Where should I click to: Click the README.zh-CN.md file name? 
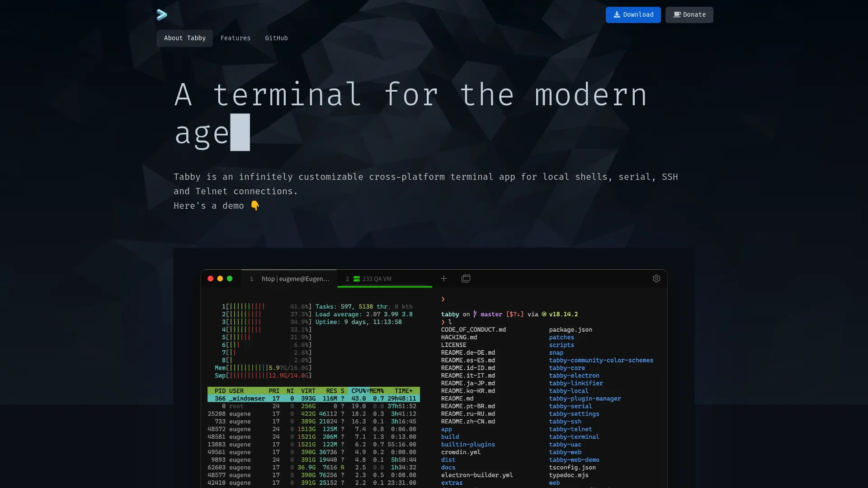tap(468, 422)
